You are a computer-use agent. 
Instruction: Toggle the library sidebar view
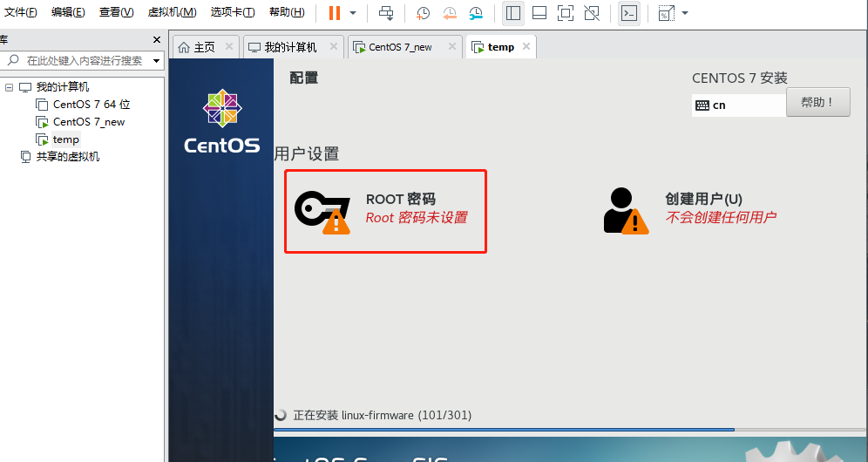pyautogui.click(x=513, y=13)
